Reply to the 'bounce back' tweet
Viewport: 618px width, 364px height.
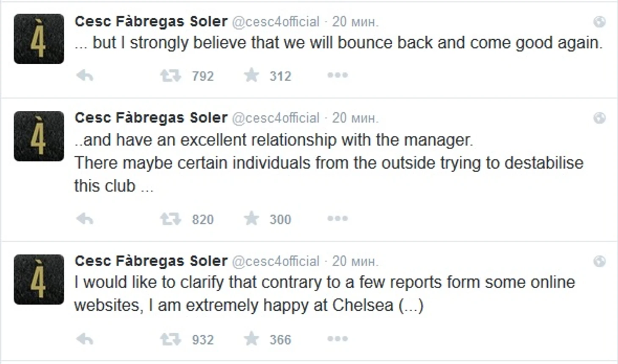coord(85,76)
